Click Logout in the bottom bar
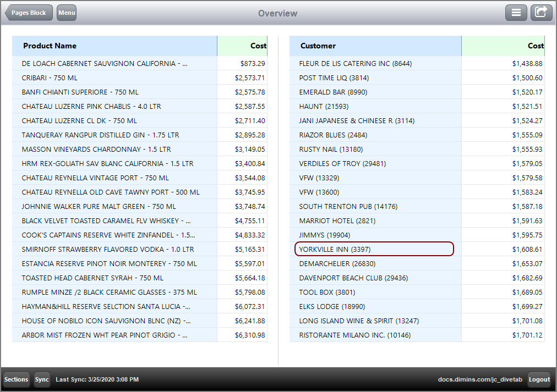The image size is (557, 392). 539,379
